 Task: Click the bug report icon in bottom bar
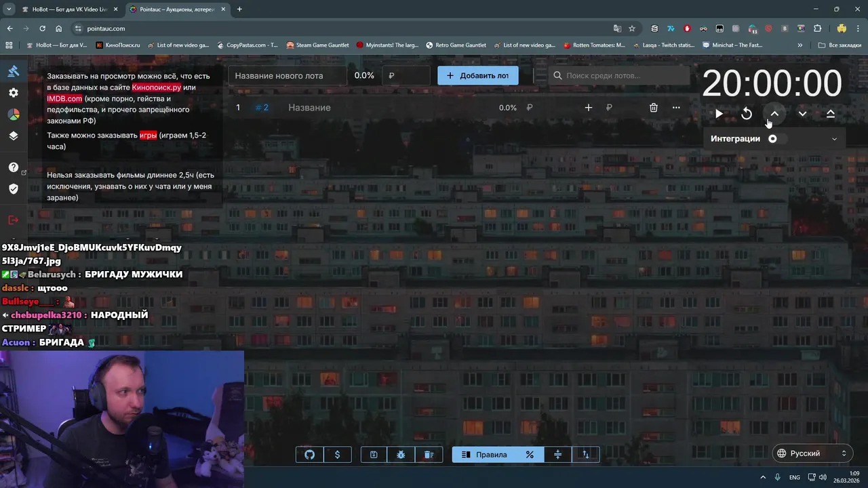pyautogui.click(x=401, y=455)
